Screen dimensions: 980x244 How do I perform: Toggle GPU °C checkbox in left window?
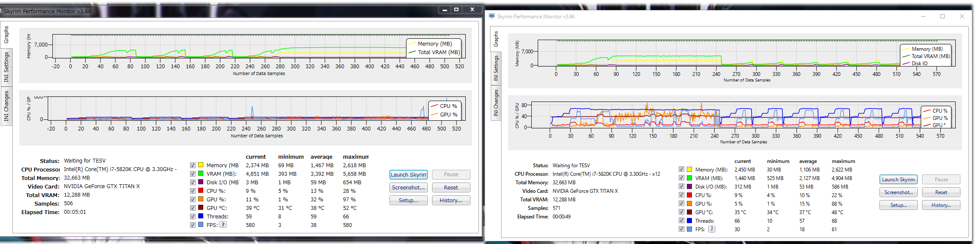193,208
